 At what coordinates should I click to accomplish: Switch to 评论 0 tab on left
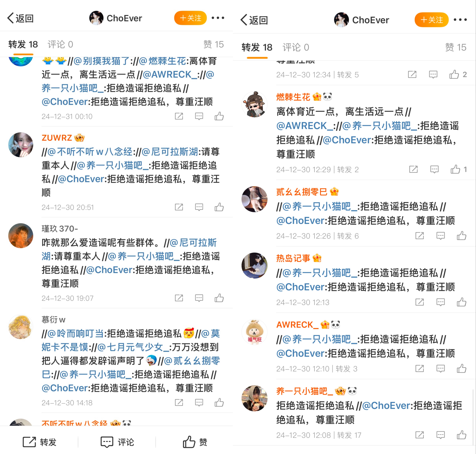(60, 45)
